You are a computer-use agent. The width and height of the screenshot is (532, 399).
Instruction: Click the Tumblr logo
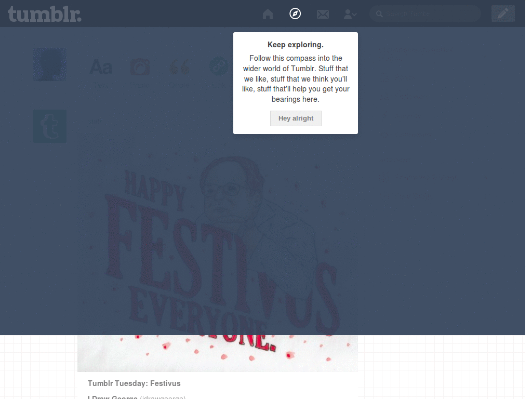point(45,14)
